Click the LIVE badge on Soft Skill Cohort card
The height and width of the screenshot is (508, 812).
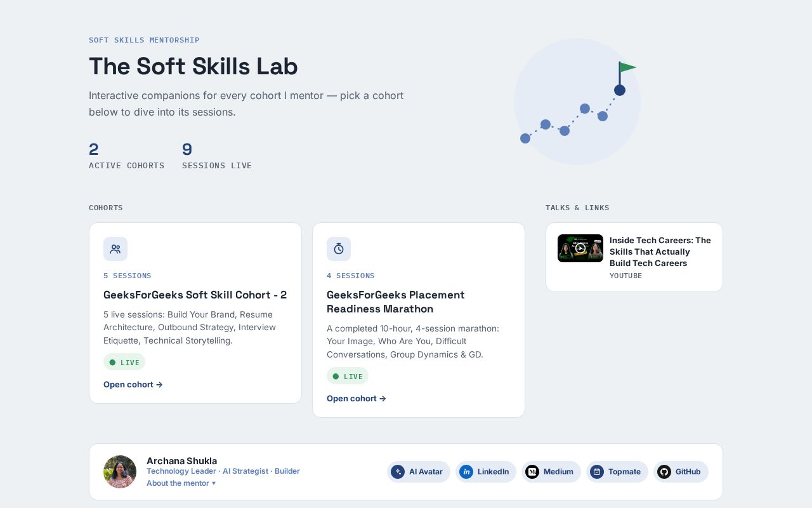(124, 362)
